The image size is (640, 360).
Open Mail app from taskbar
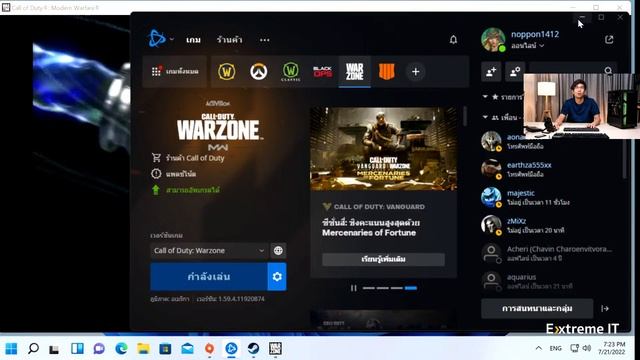[x=187, y=349]
